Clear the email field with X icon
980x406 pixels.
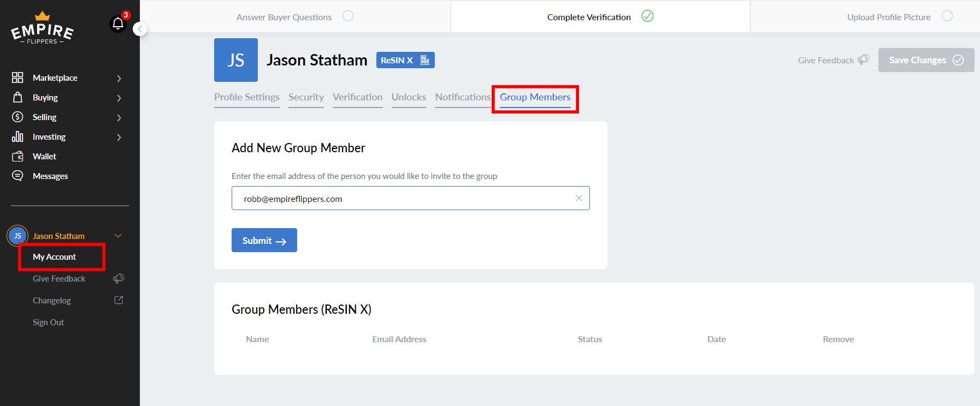pos(579,198)
